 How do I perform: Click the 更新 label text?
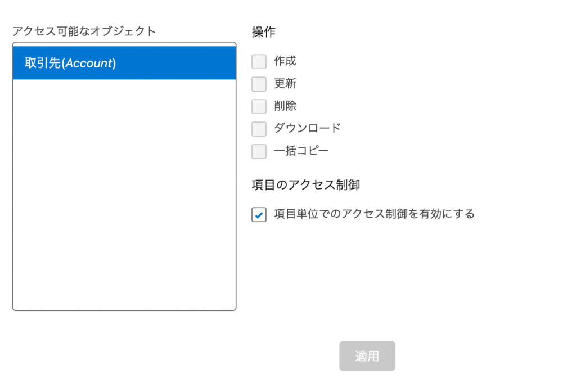coord(285,83)
